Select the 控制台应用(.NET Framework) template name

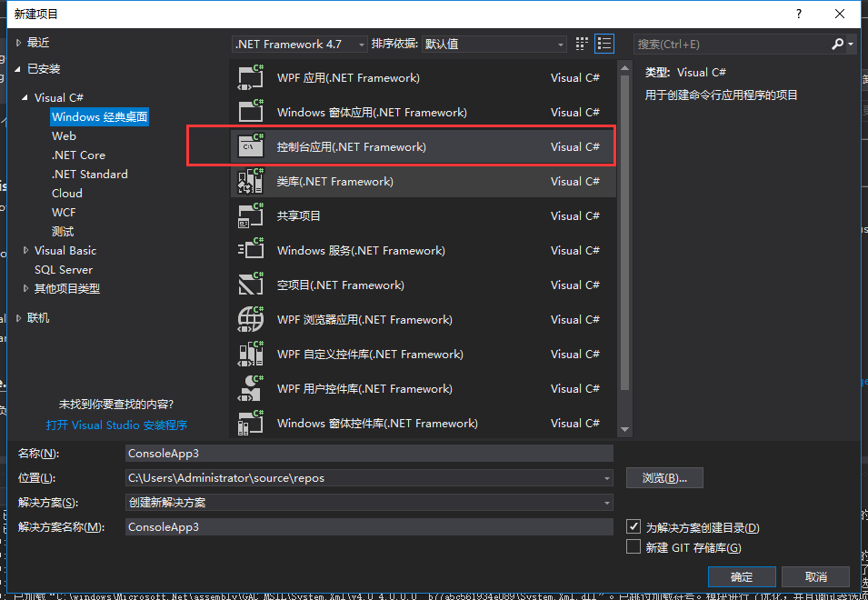click(x=352, y=146)
